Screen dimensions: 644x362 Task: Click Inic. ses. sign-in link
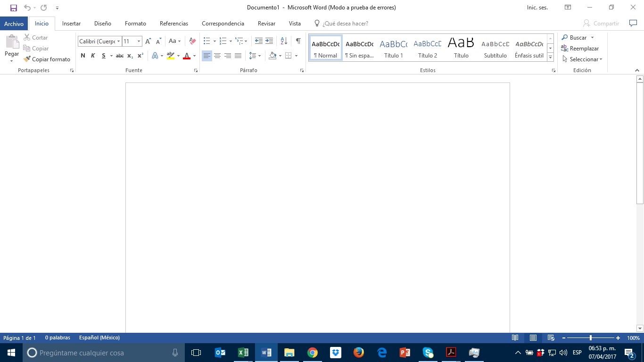tap(537, 8)
